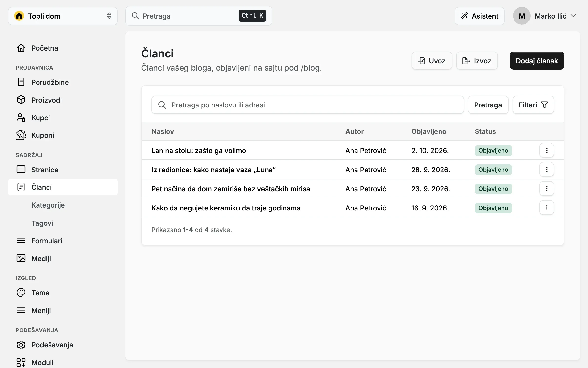Expand the Marko Ilić account menu chevron
588x368 pixels.
coord(573,16)
